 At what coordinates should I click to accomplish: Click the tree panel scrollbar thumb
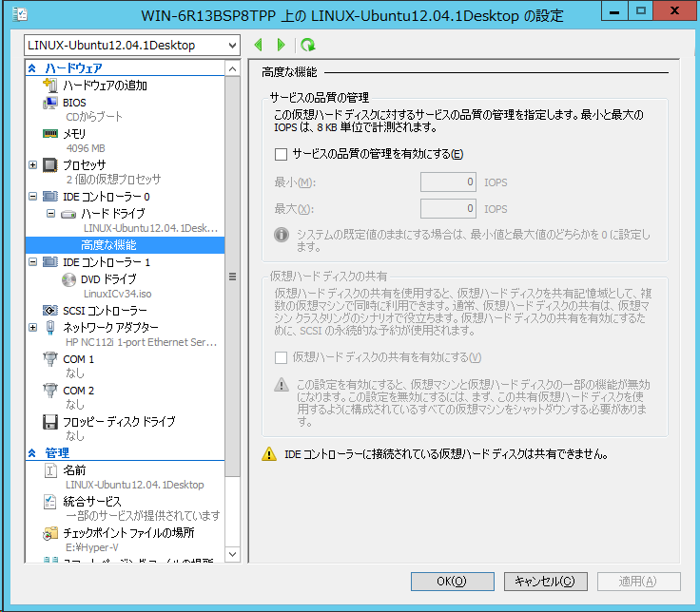tap(233, 277)
